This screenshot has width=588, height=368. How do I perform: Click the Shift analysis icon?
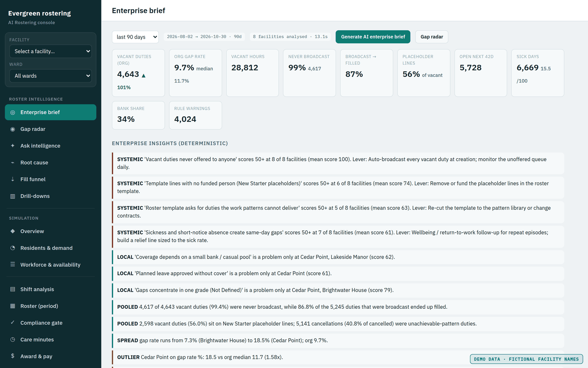(13, 289)
